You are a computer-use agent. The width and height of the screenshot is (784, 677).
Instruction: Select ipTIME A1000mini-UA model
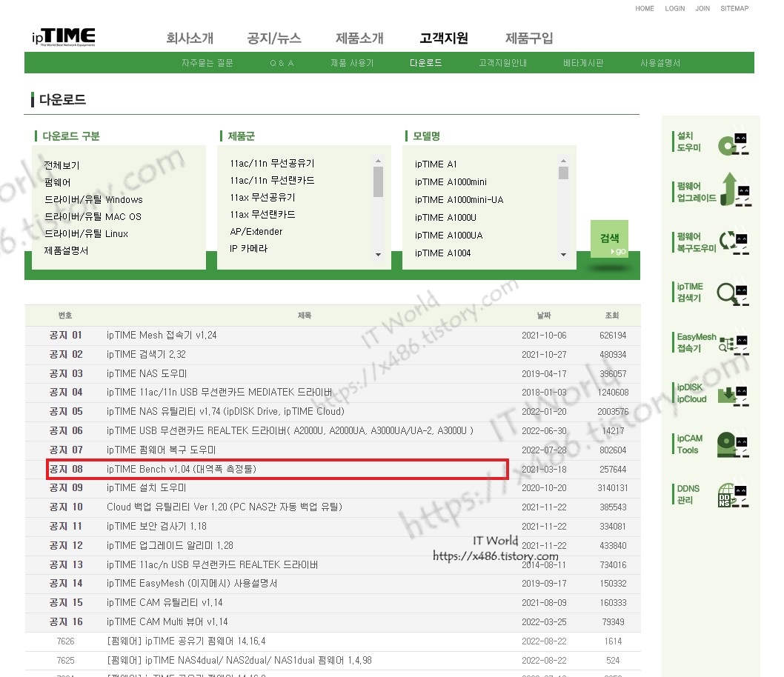(459, 200)
